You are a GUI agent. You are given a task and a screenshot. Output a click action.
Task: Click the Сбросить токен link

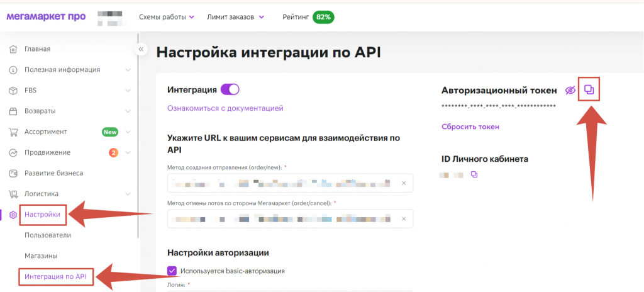pyautogui.click(x=470, y=126)
